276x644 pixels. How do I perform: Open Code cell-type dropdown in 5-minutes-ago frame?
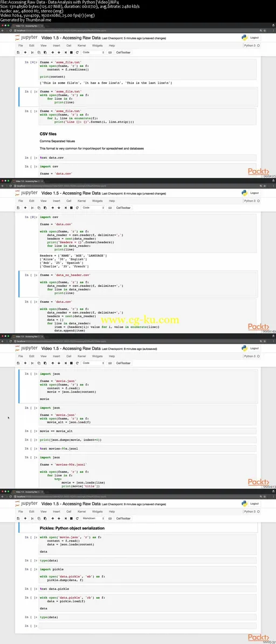[93, 52]
